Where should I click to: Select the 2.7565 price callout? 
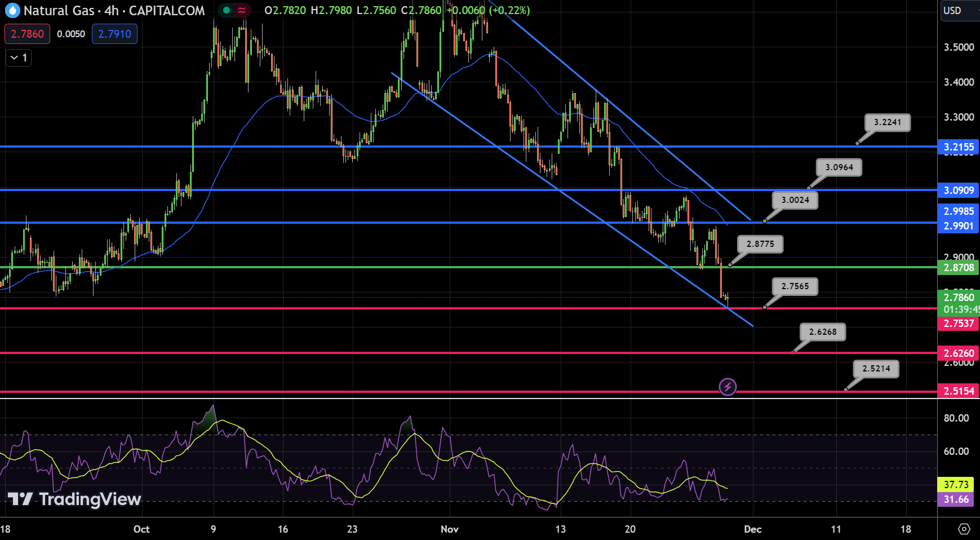[x=795, y=286]
